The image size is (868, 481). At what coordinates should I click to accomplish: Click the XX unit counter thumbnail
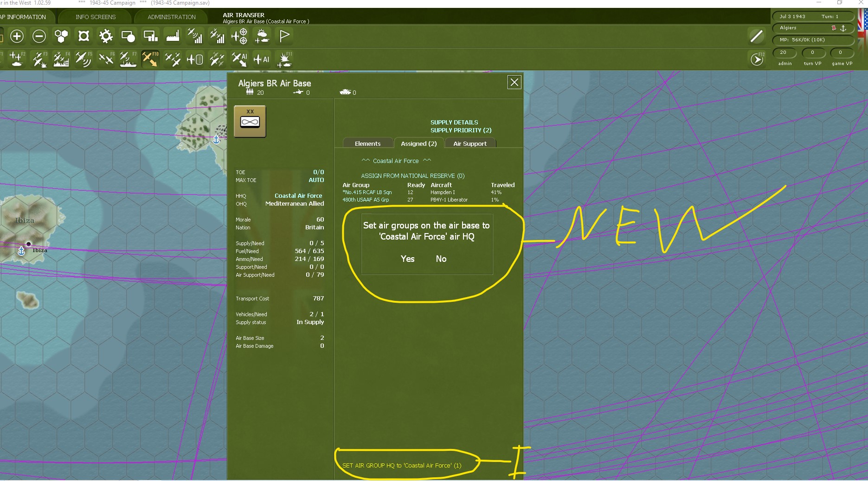coord(250,121)
